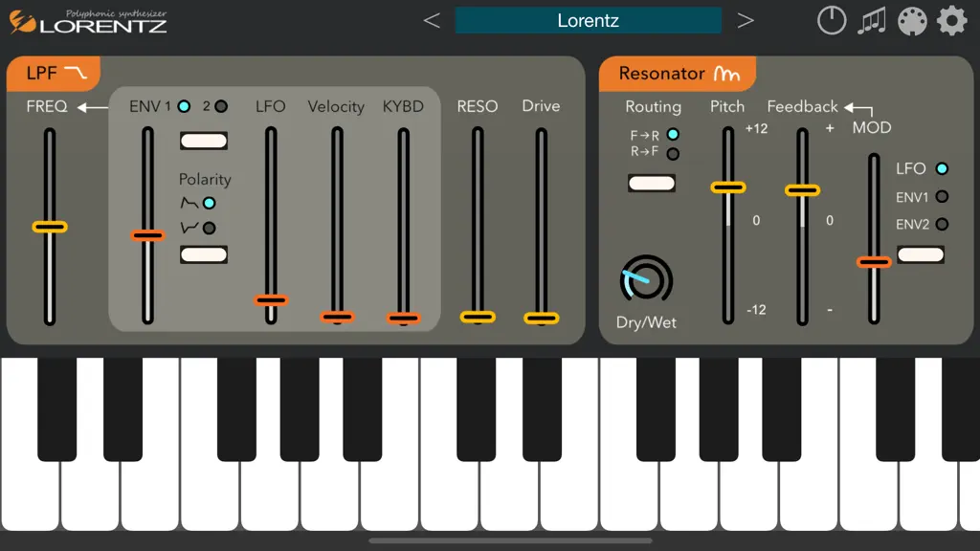Switch to the Resonator tab

pos(678,74)
